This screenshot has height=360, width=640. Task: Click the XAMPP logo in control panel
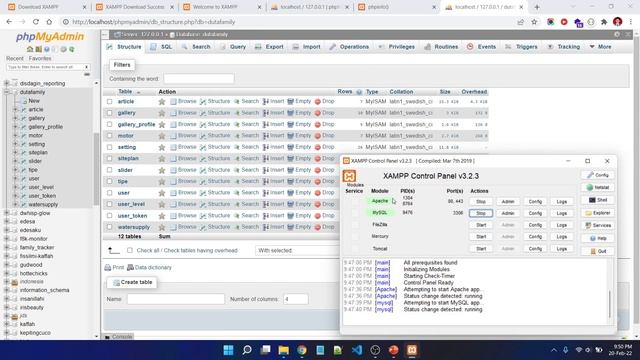(x=349, y=176)
